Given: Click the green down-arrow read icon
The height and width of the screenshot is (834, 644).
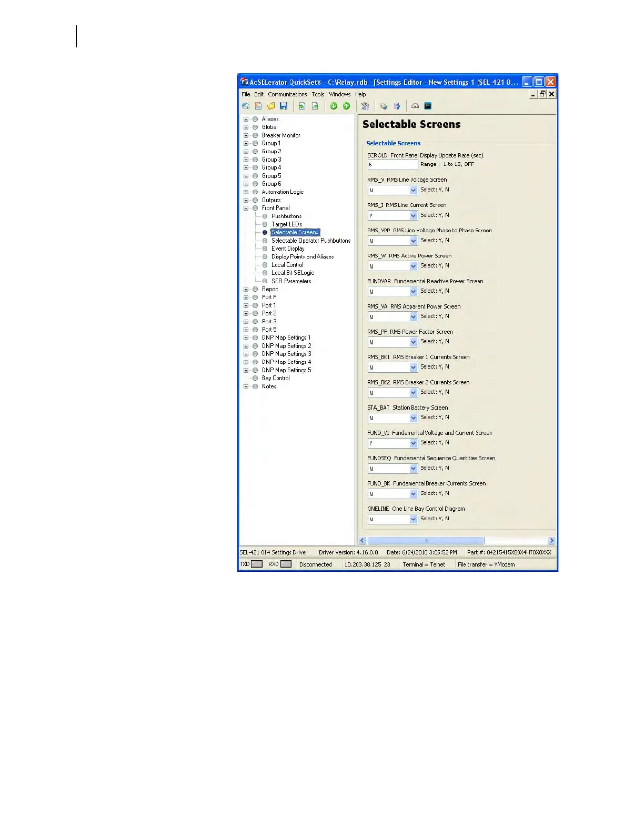Looking at the screenshot, I should pos(334,106).
